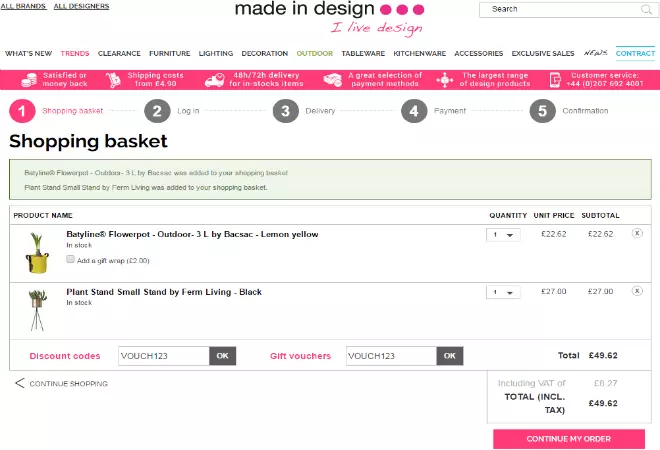Click the All Brands link

coord(23,6)
